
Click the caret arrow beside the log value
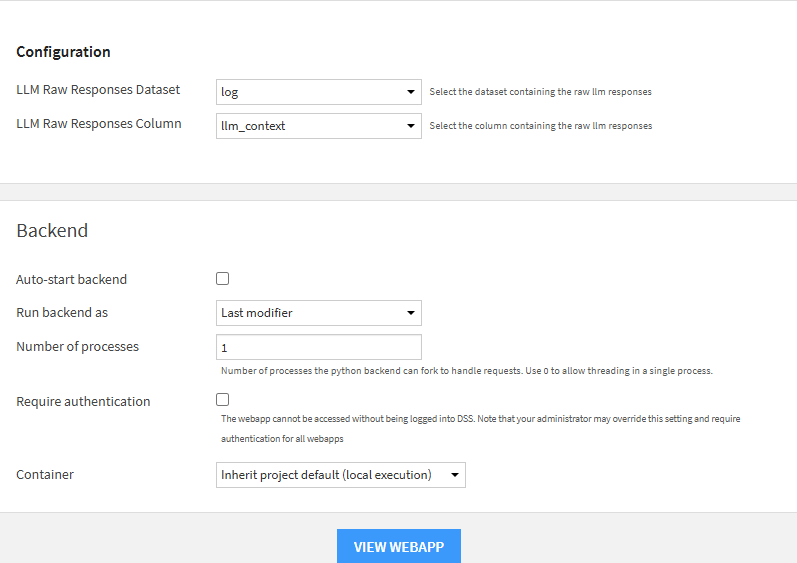411,92
